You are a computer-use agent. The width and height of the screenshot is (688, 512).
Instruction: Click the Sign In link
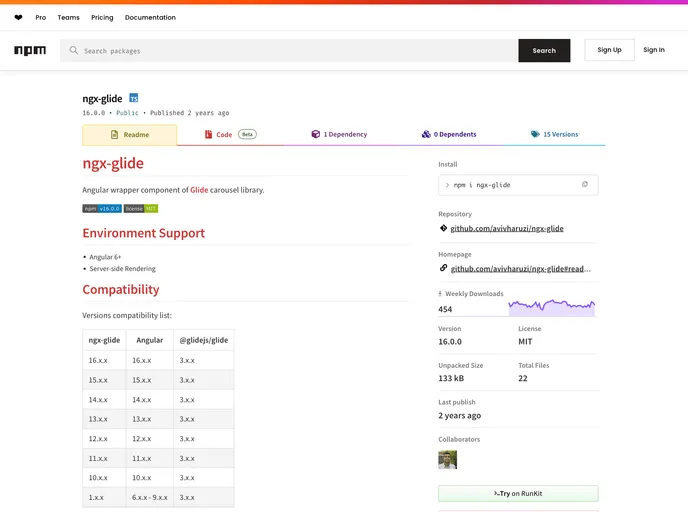click(654, 50)
